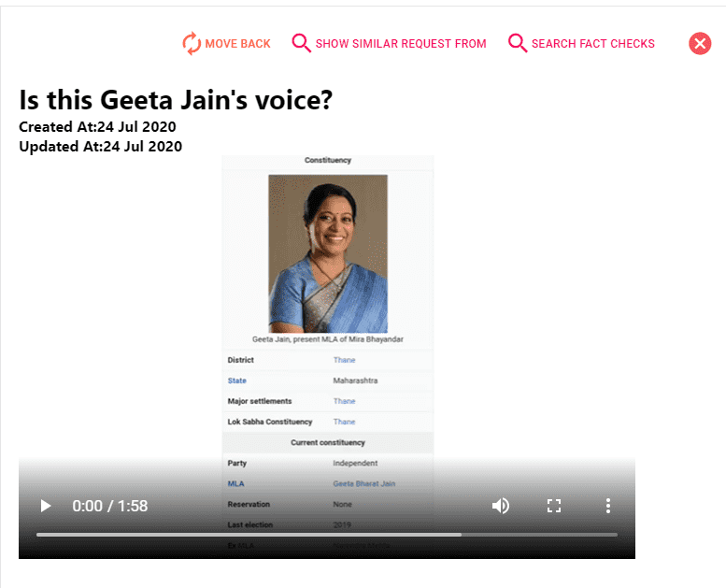Click the magnifier icon for similar requests
Viewport: 726px width, 588px height.
[301, 43]
